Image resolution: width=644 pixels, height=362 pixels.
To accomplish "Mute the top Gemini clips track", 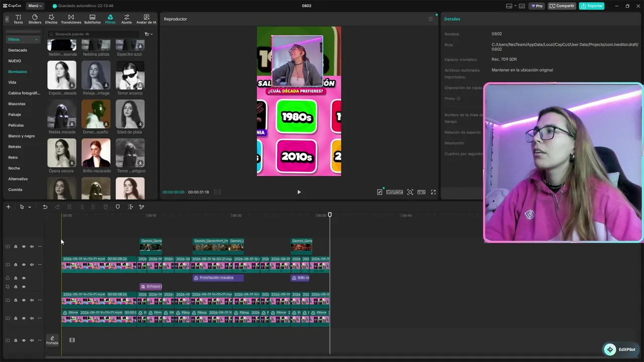I will 32,246.
